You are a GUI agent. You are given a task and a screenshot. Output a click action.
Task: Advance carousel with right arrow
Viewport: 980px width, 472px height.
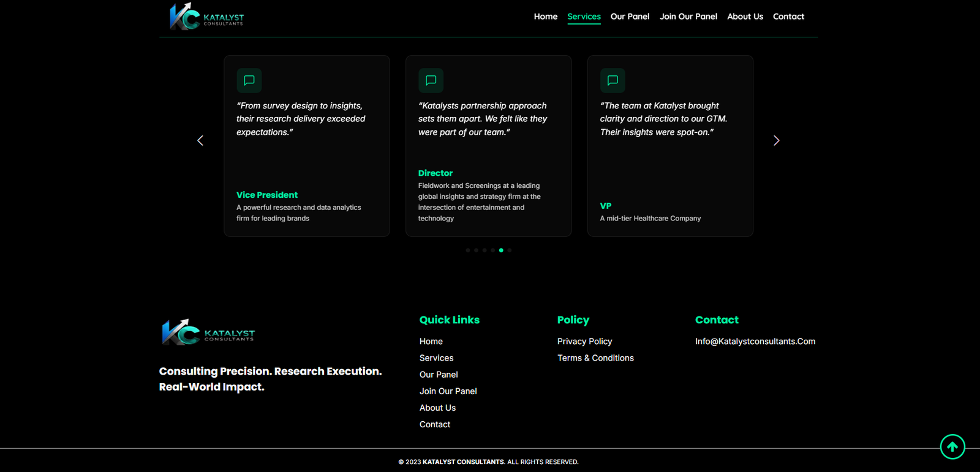776,141
